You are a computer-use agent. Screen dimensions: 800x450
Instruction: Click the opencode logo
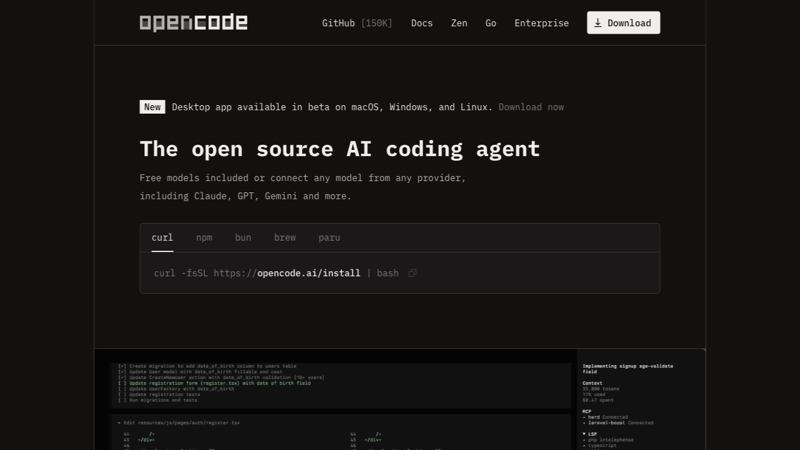193,22
